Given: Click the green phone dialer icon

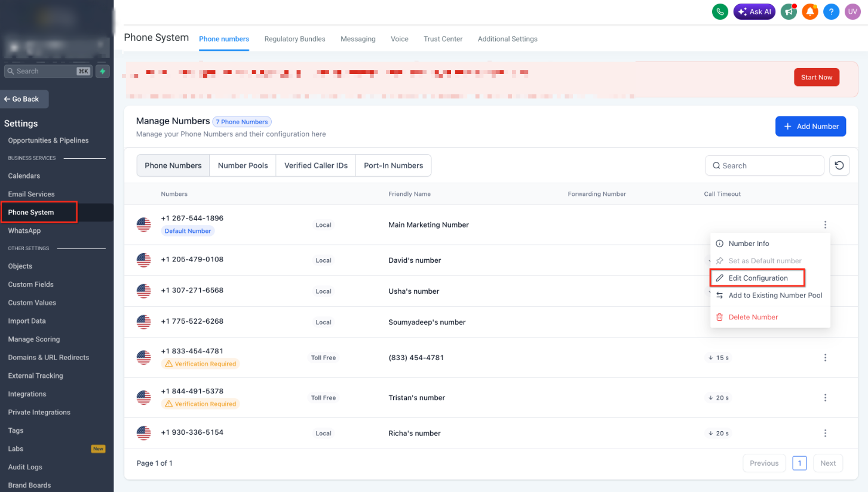Looking at the screenshot, I should pos(720,11).
